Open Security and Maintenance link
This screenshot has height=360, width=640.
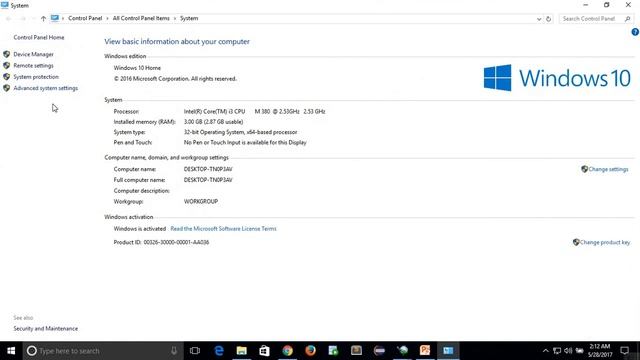pos(45,329)
